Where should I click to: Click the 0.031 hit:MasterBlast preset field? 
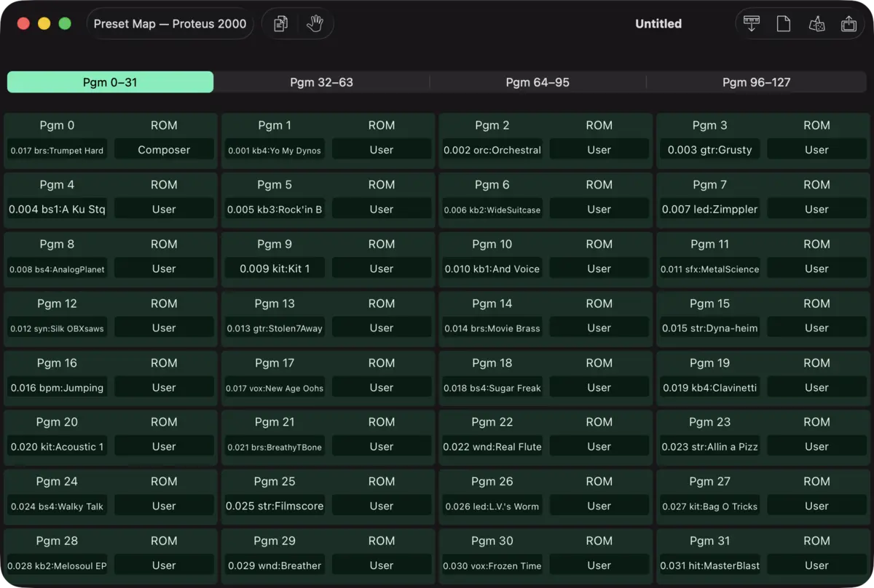709,565
